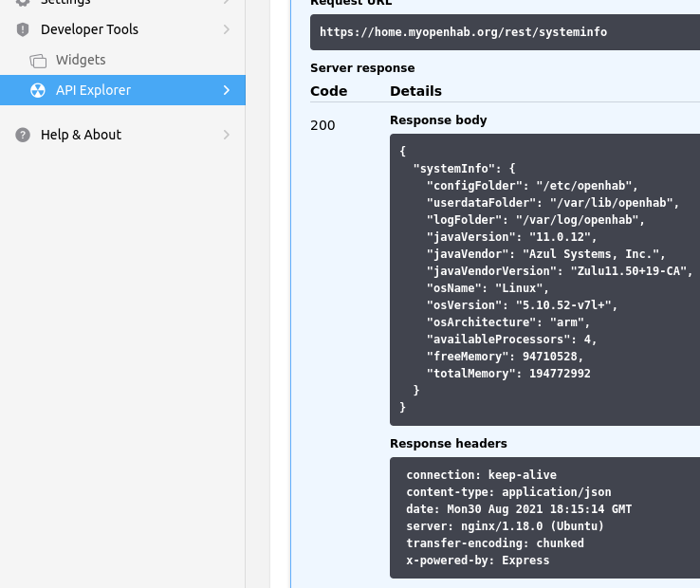Click the Developer Tools shield icon

click(x=23, y=29)
